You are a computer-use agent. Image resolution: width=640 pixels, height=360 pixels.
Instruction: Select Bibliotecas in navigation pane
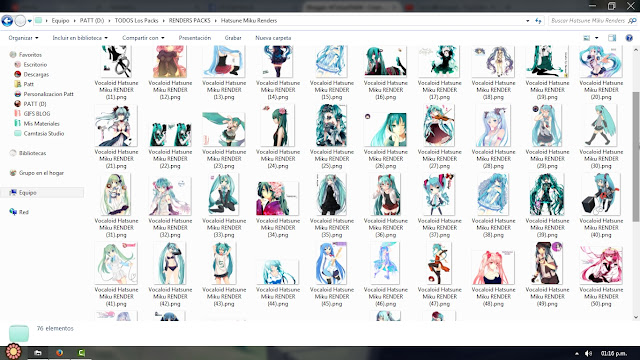(x=28, y=153)
